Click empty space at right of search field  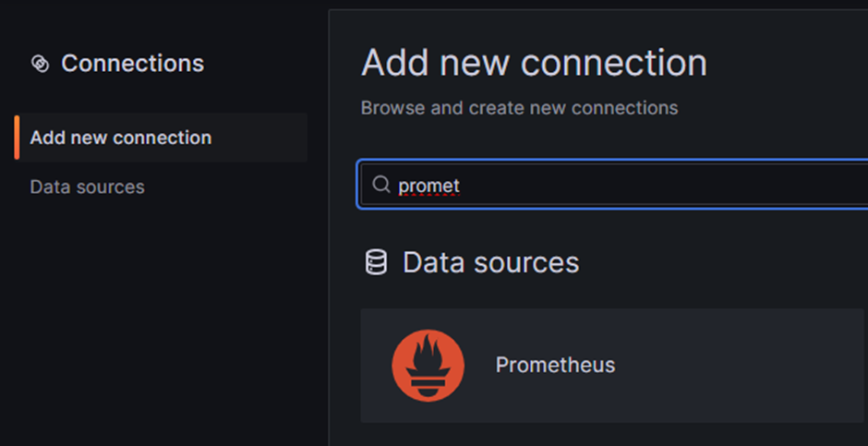tap(785, 186)
